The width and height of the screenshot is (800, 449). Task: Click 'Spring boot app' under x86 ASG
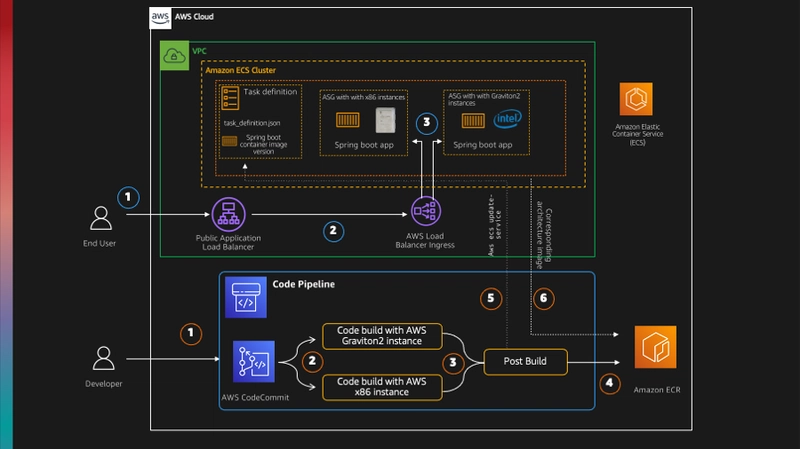(x=364, y=145)
